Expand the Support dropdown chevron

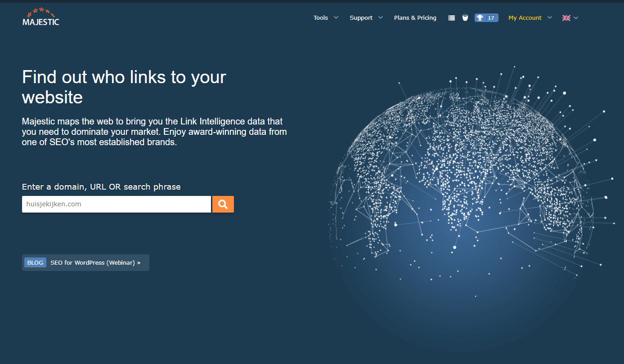tap(381, 18)
